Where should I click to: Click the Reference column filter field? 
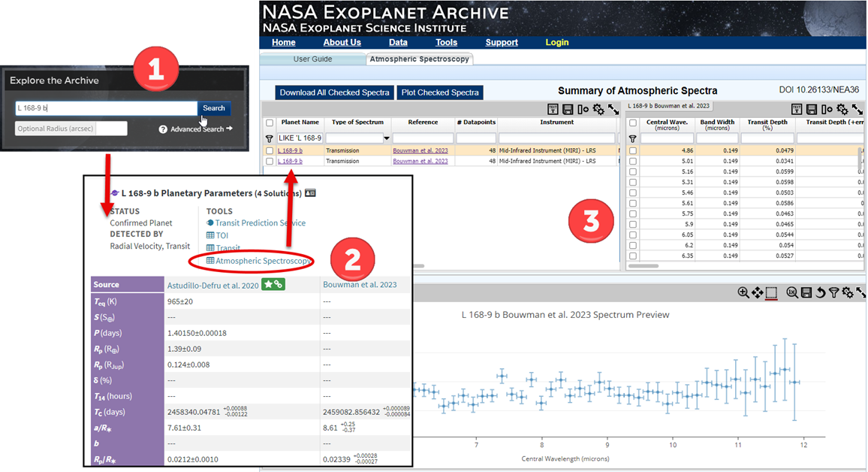[x=423, y=138]
